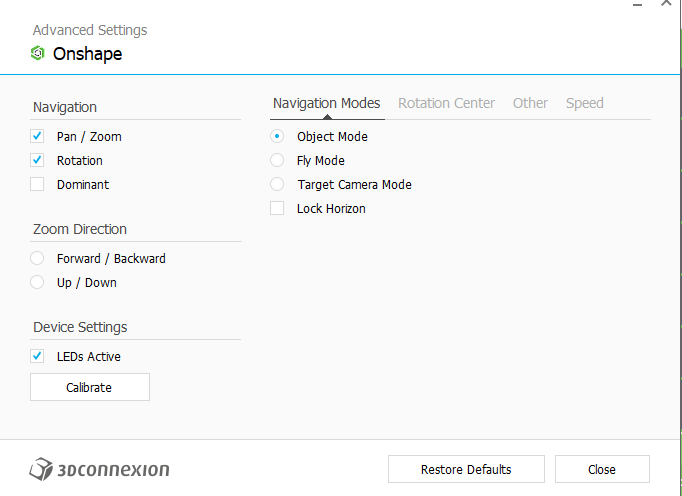The image size is (682, 496).
Task: Click the Zoom Direction section heading
Action: point(80,229)
